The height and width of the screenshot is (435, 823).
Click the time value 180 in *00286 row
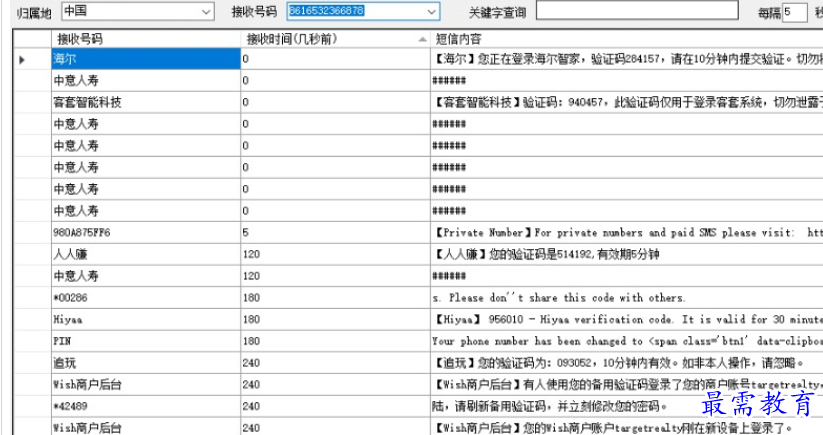point(335,298)
